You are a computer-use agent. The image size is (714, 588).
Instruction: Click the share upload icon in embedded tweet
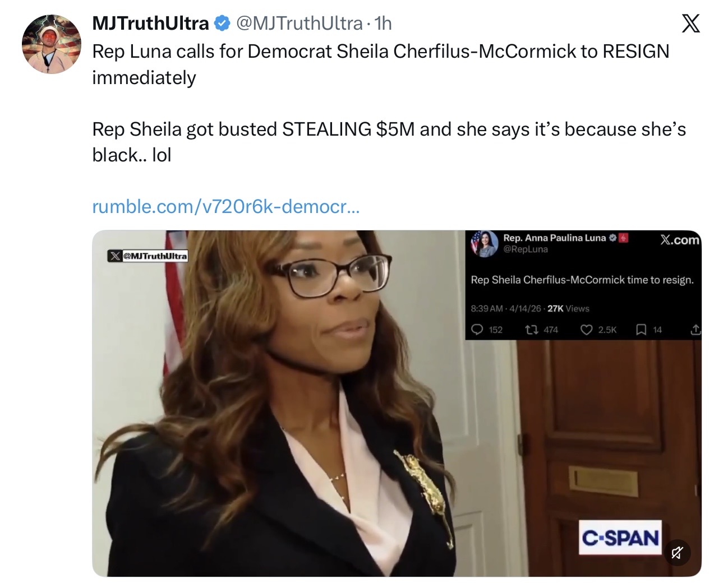[695, 330]
